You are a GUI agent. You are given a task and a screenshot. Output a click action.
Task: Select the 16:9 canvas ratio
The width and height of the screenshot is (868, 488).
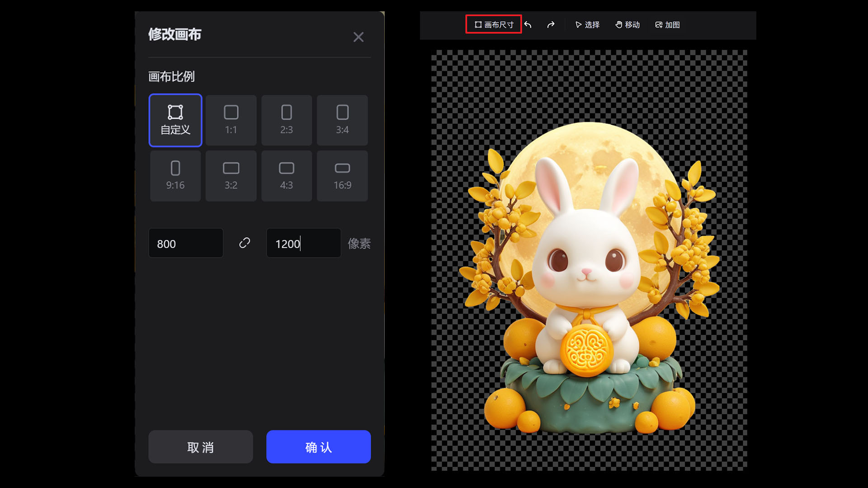point(342,176)
